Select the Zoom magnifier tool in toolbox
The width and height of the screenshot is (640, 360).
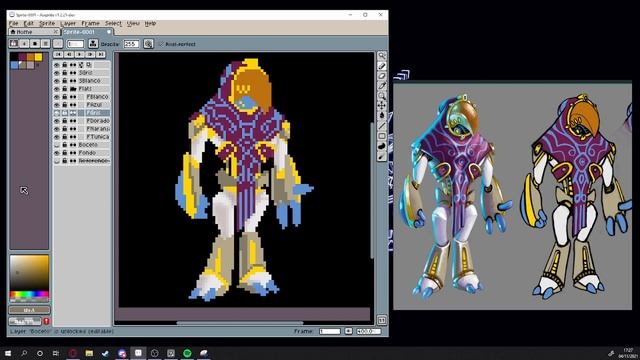pos(382,96)
